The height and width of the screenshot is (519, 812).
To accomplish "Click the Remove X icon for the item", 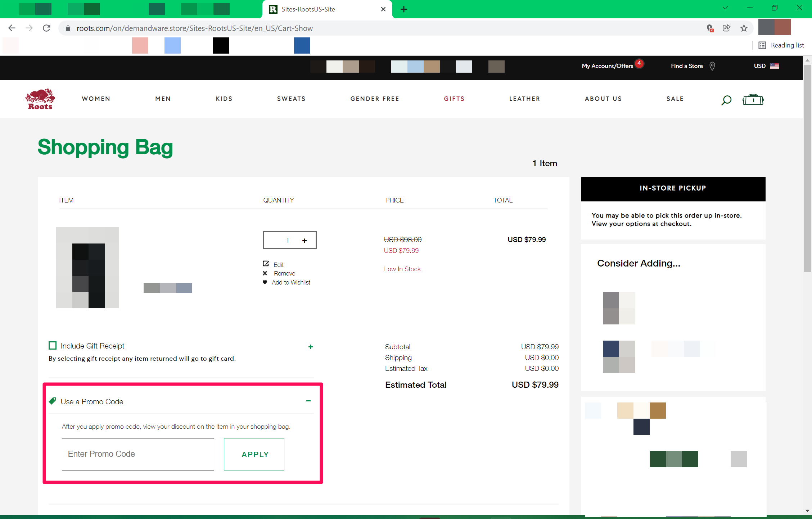I will pos(265,273).
